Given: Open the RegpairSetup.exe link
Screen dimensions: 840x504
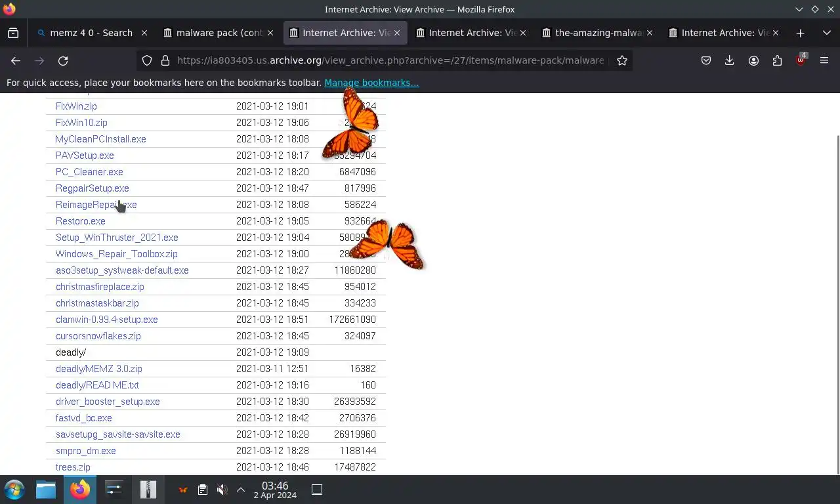Looking at the screenshot, I should pyautogui.click(x=93, y=188).
